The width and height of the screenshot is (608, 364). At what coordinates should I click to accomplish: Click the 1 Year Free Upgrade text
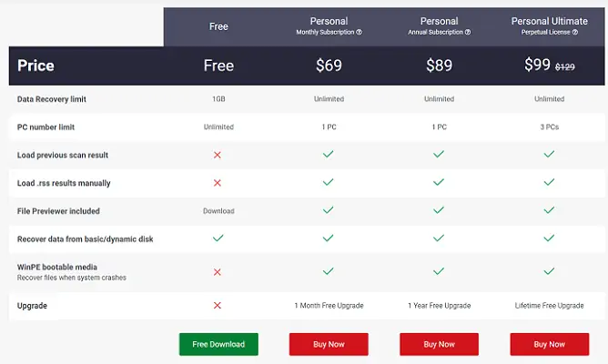click(x=439, y=306)
